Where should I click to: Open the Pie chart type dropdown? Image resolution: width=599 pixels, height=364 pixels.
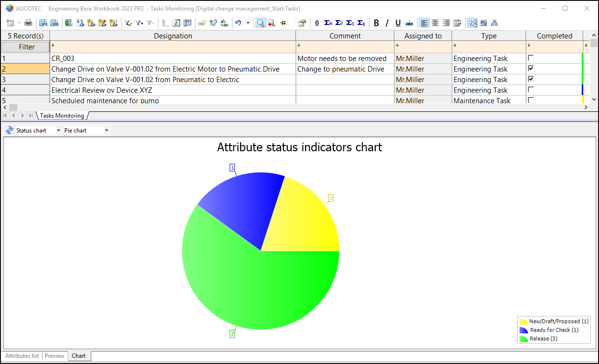pyautogui.click(x=106, y=130)
